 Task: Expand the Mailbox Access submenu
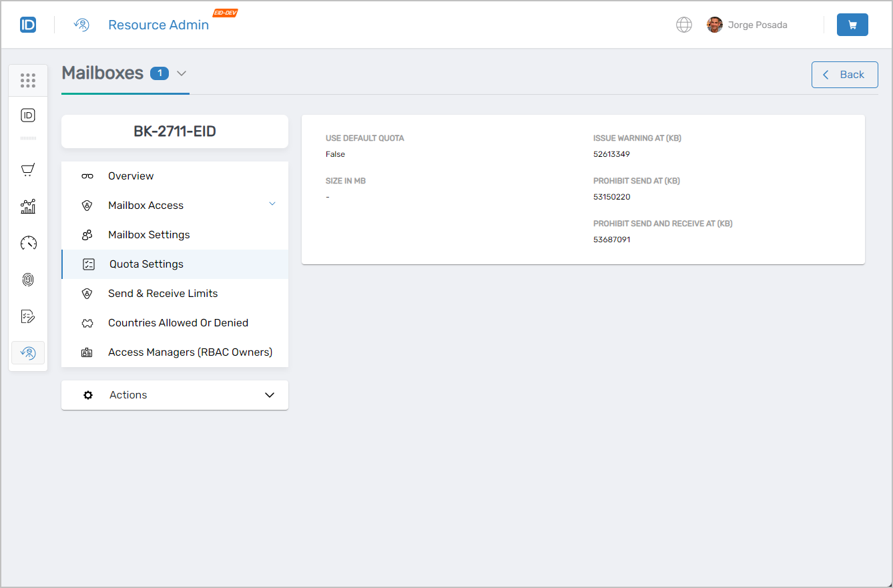[x=272, y=203]
